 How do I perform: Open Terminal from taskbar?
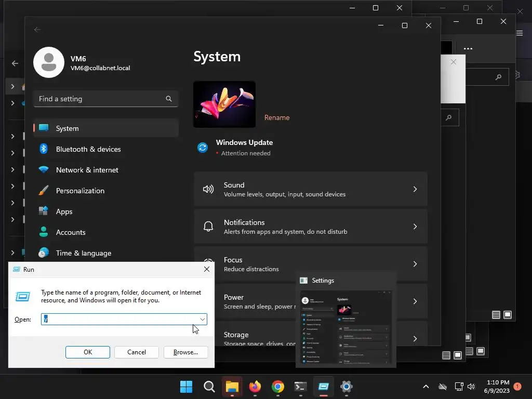click(301, 387)
